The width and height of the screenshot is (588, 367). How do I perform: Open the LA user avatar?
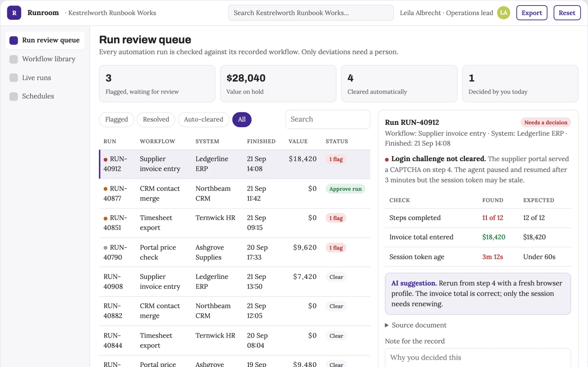tap(503, 13)
